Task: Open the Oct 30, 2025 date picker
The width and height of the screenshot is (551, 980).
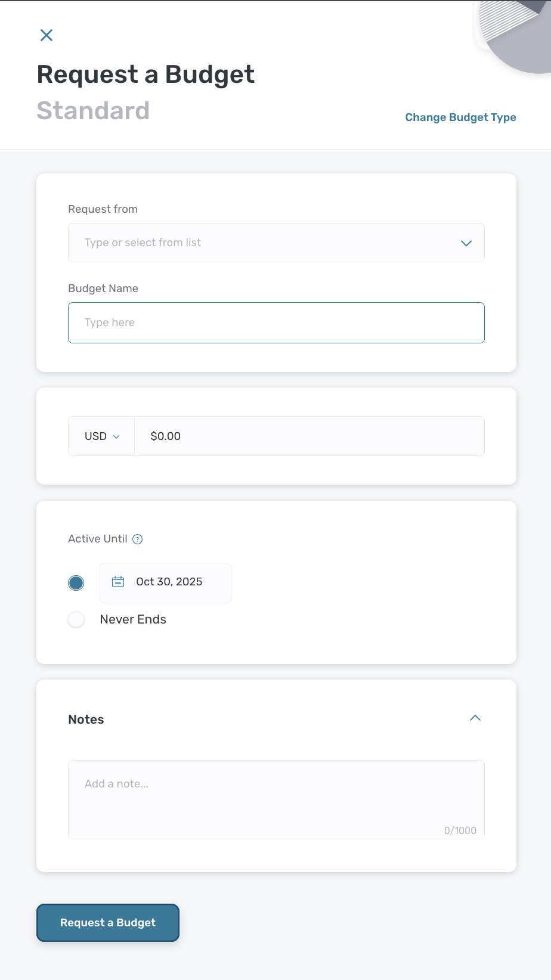Action: pos(165,582)
